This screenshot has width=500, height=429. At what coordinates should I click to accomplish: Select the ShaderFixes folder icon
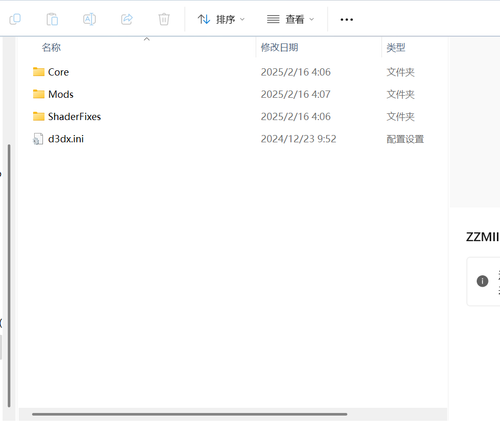tap(39, 116)
